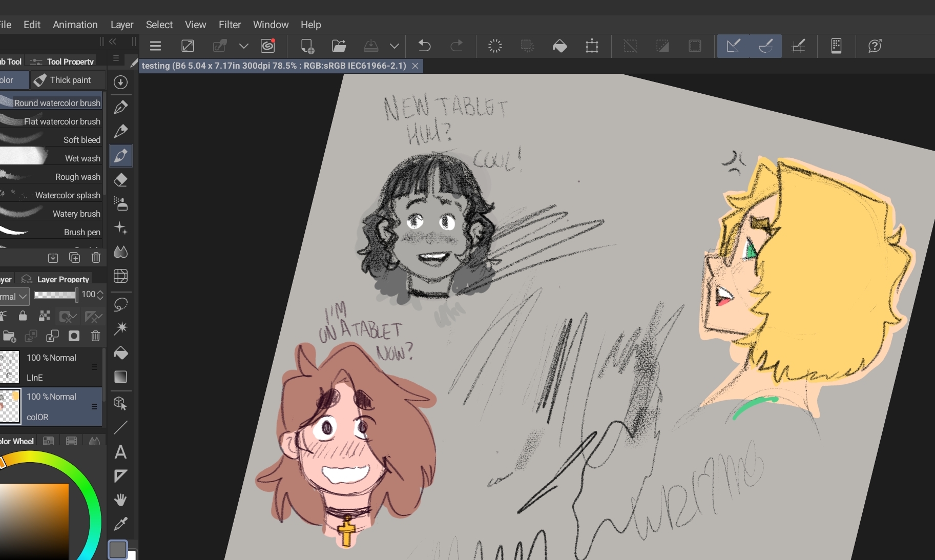Choose the Text tool

(x=121, y=452)
